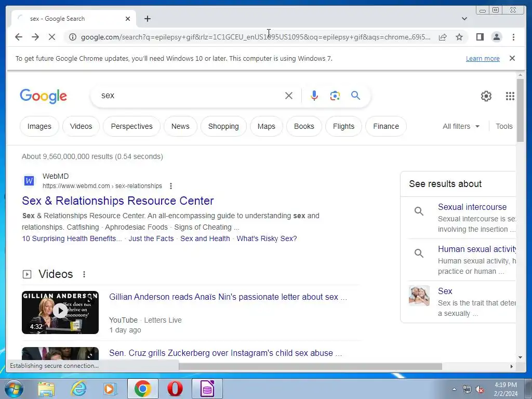Viewport: 532px width, 399px height.
Task: Launch Opera browser from taskbar
Action: tap(175, 389)
